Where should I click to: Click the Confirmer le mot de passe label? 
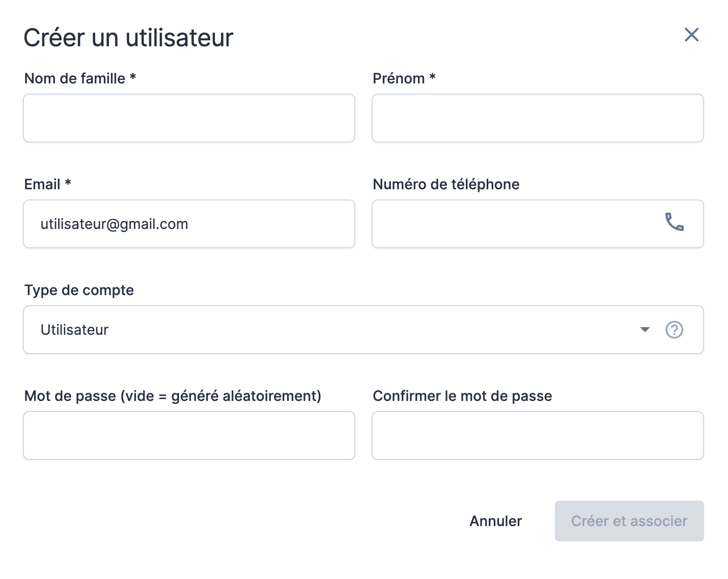[x=462, y=396]
